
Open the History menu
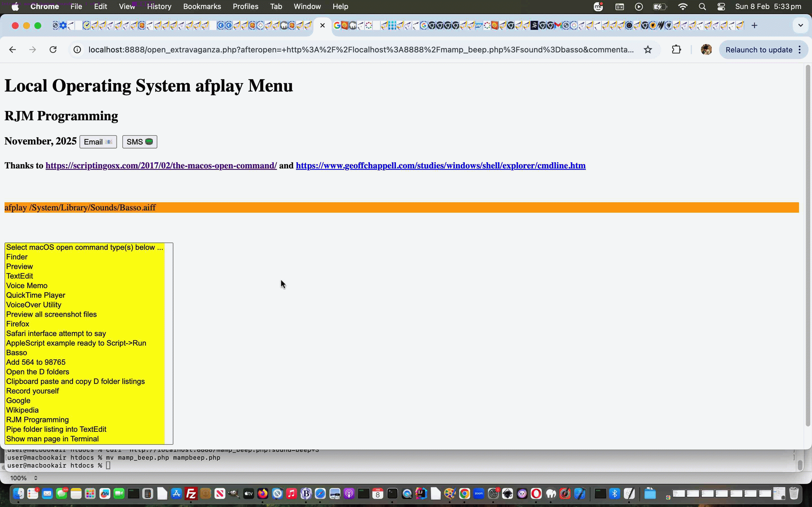pyautogui.click(x=159, y=6)
